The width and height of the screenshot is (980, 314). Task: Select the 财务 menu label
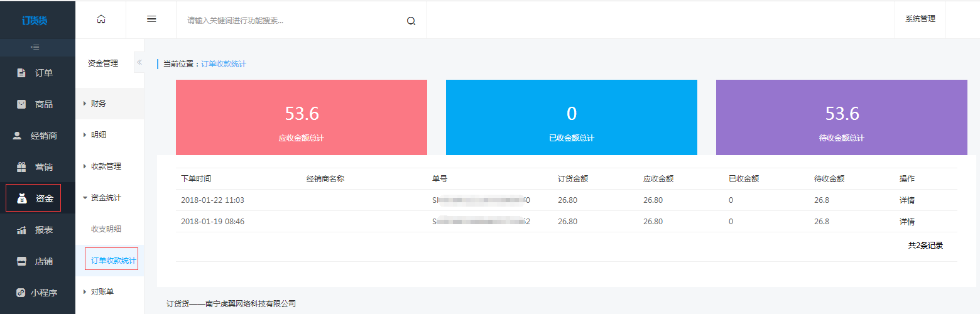point(99,104)
